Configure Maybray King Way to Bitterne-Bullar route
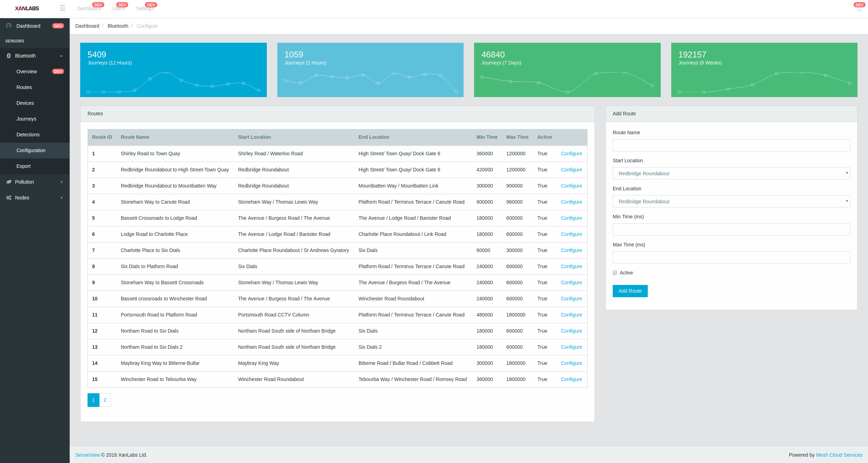868x463 pixels. [571, 363]
